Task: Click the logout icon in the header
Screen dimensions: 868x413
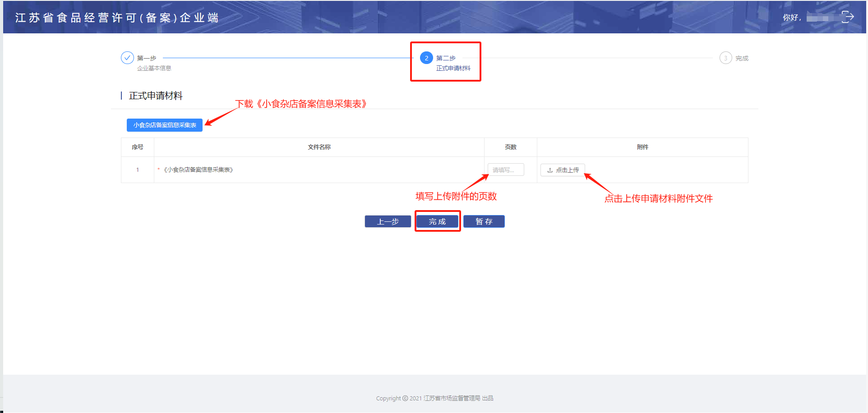Action: tap(847, 17)
